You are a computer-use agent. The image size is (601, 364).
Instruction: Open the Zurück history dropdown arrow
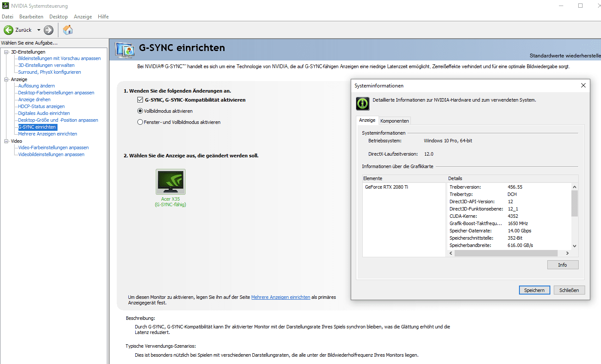pos(39,30)
